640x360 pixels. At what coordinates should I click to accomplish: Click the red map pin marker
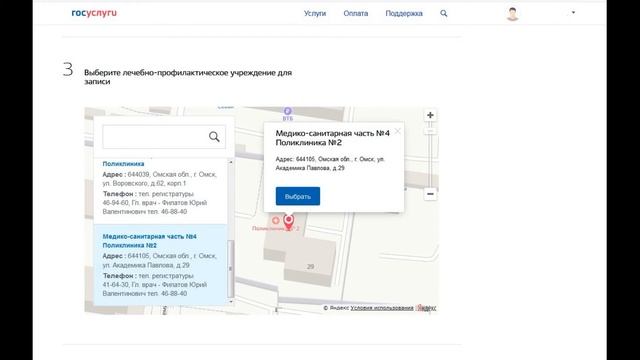[289, 222]
